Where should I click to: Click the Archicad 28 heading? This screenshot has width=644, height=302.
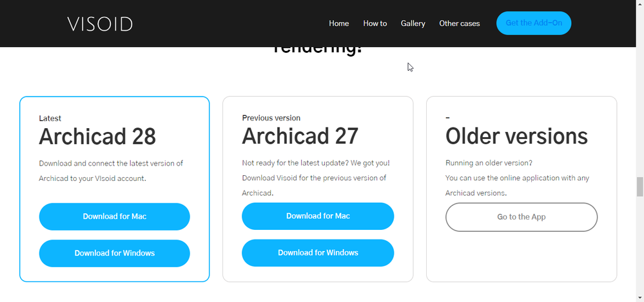click(97, 137)
